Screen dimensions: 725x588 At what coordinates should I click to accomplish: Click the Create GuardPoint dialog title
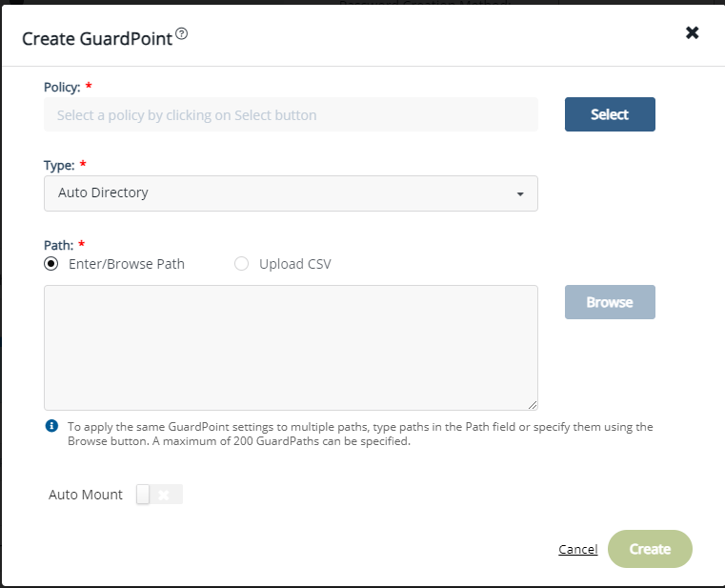pos(97,39)
